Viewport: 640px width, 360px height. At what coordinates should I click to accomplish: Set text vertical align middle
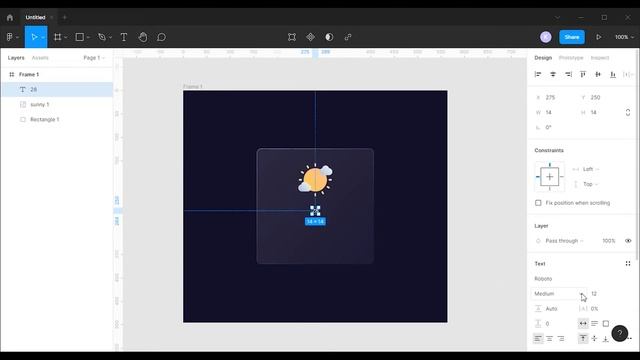(x=594, y=338)
